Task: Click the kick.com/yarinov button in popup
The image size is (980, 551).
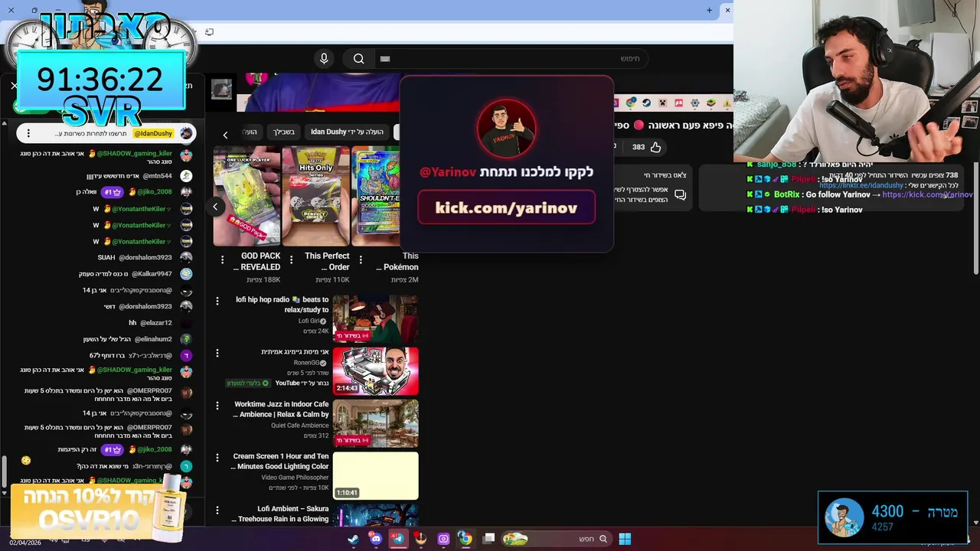Action: click(x=506, y=208)
